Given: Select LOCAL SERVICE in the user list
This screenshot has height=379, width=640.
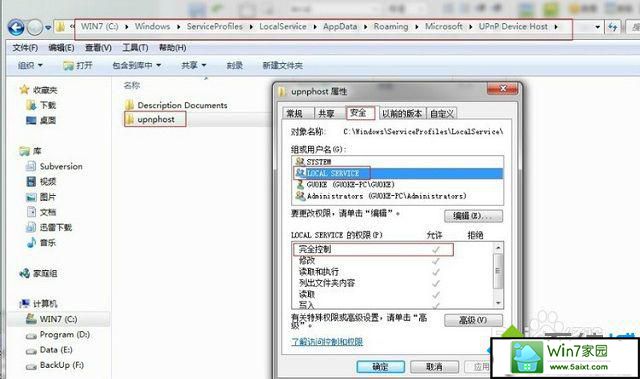Looking at the screenshot, I should (398, 173).
